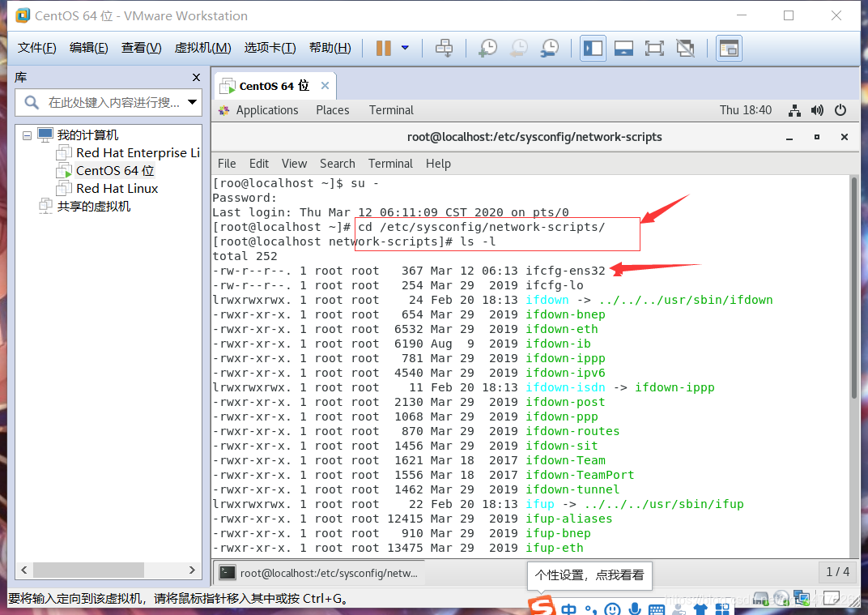Screen dimensions: 868x615
Task: Enter full screen mode icon
Action: point(654,48)
